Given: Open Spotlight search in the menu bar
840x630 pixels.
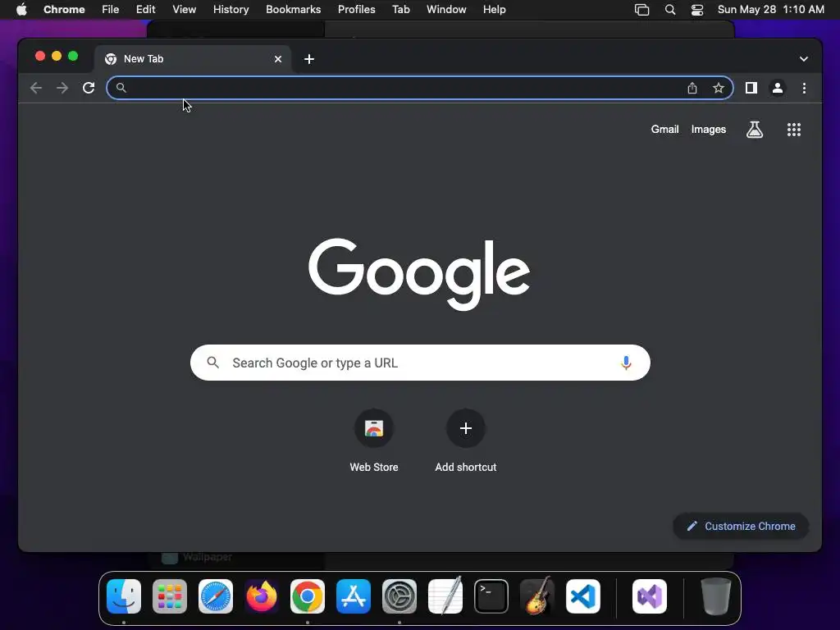Looking at the screenshot, I should pos(669,10).
